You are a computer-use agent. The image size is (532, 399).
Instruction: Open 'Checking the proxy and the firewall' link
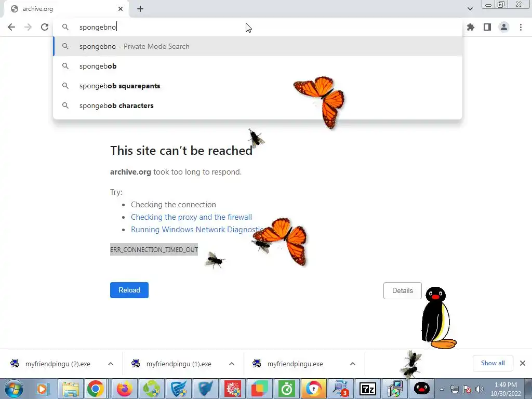pyautogui.click(x=191, y=217)
